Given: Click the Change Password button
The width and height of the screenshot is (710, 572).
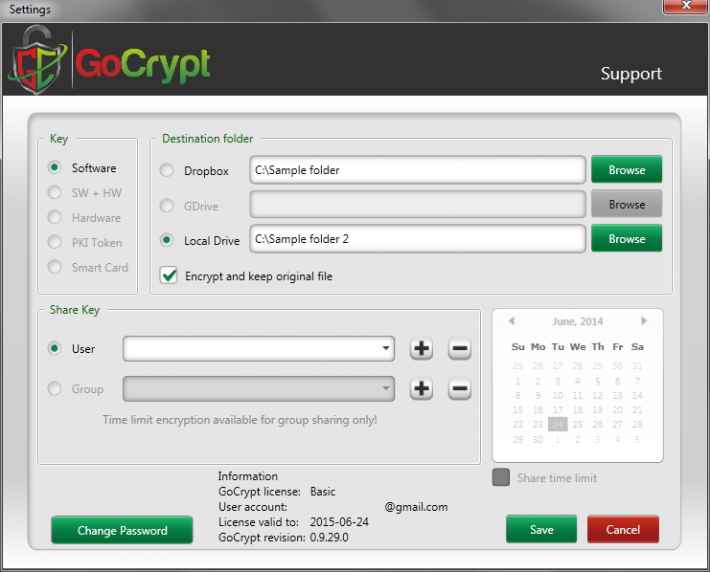Looking at the screenshot, I should click(122, 530).
